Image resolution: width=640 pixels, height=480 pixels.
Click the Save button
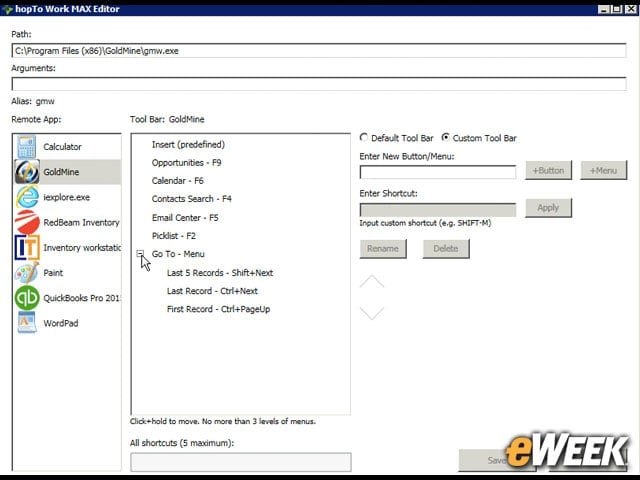pos(497,460)
